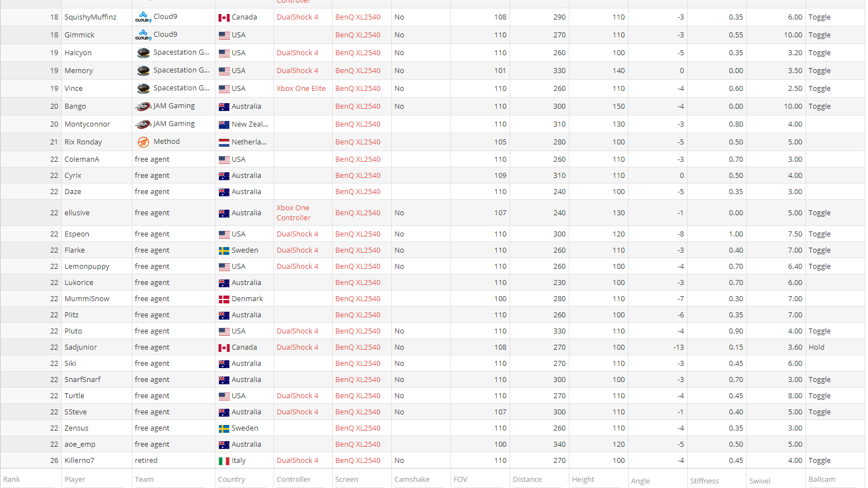Open the DualShock 4 link in Sadjunior's row
The image size is (868, 488).
pos(298,347)
